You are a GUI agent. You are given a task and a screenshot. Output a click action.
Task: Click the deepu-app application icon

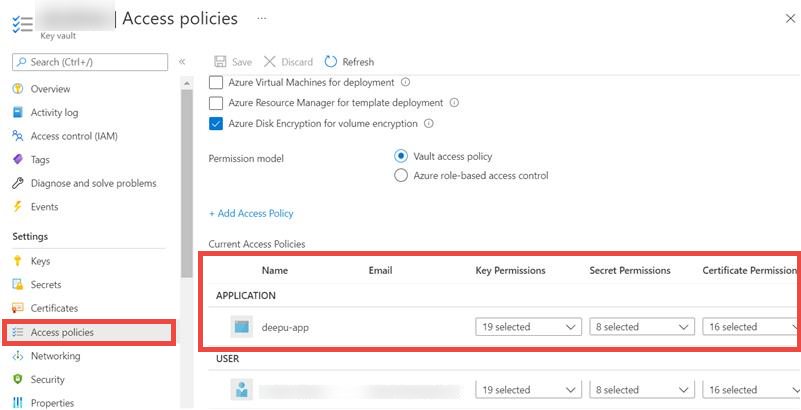click(x=240, y=326)
